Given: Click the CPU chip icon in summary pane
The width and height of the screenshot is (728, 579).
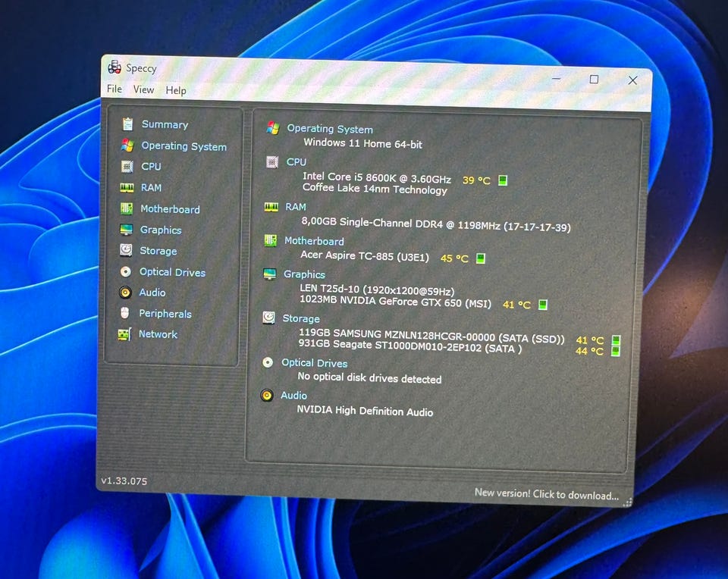Looking at the screenshot, I should point(272,162).
